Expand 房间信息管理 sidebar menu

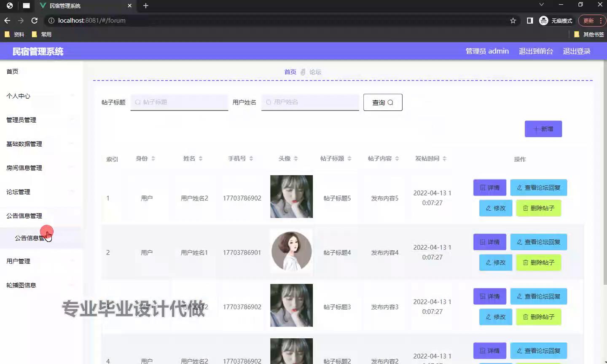pos(41,168)
